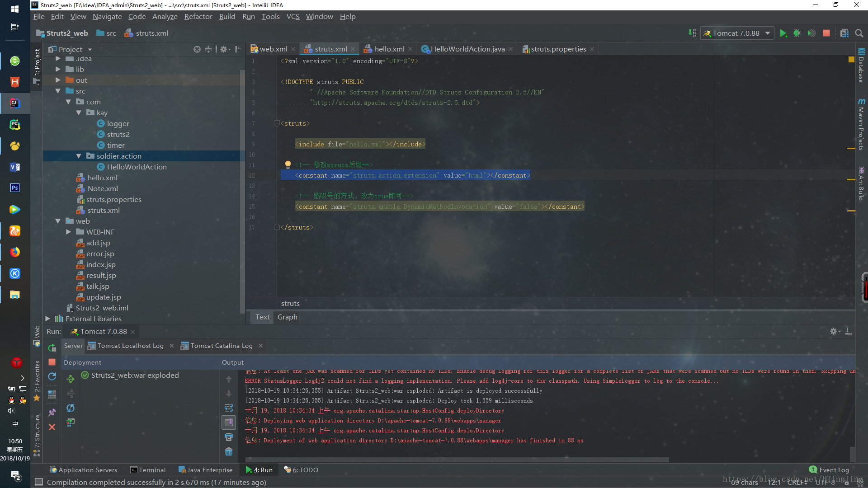Expand the out folder
Viewport: 868px width, 488px height.
(58, 80)
